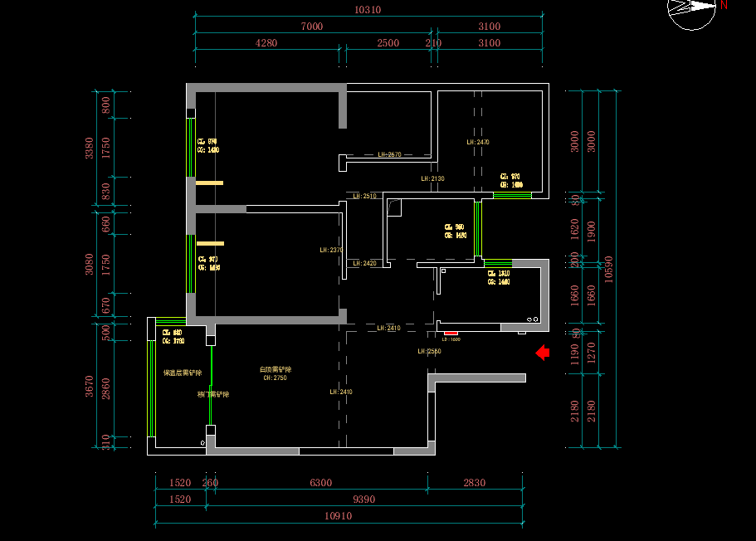The width and height of the screenshot is (756, 541).
Task: Select the upper yellow bar by left wall
Action: pyautogui.click(x=210, y=183)
